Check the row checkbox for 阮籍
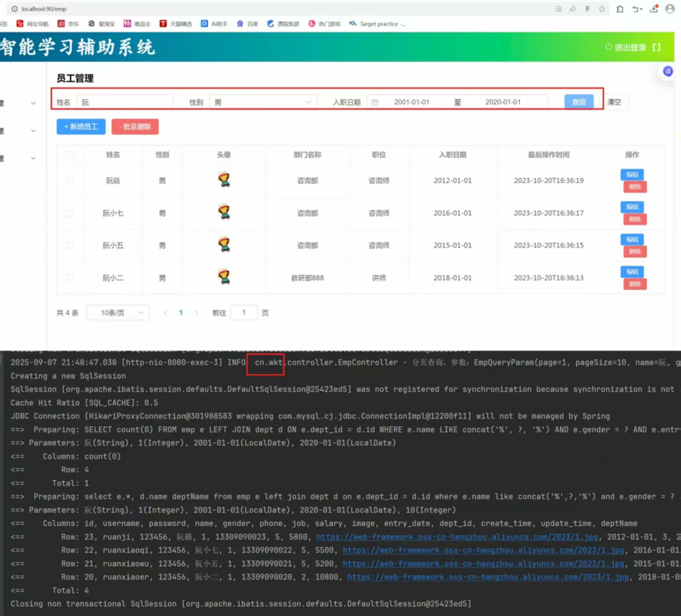 click(70, 181)
